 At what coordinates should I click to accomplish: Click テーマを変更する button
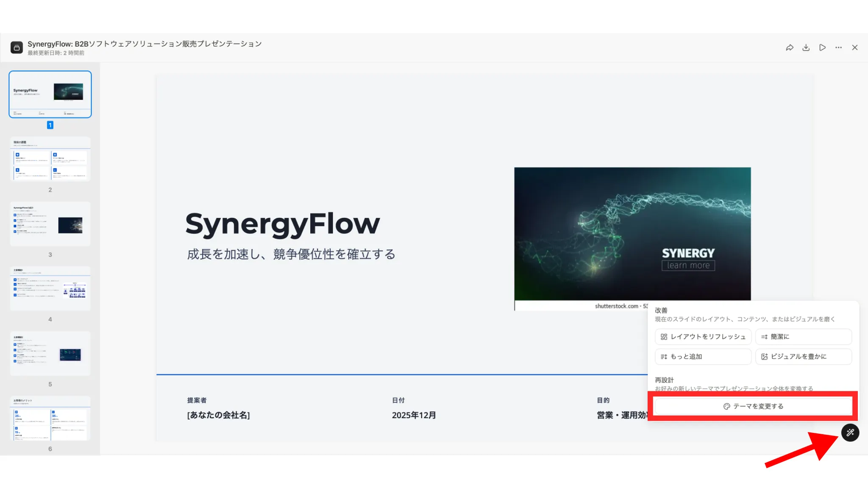pyautogui.click(x=753, y=406)
